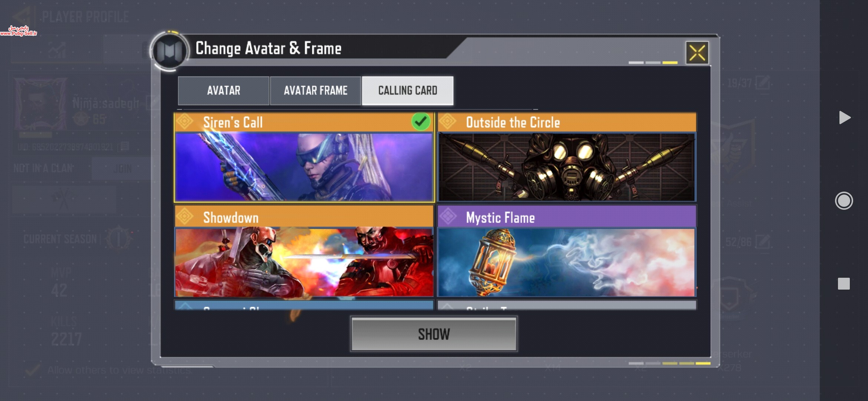Viewport: 868px width, 401px height.
Task: Tap the rarity diamond icon beside Outside the Circle
Action: pos(448,122)
